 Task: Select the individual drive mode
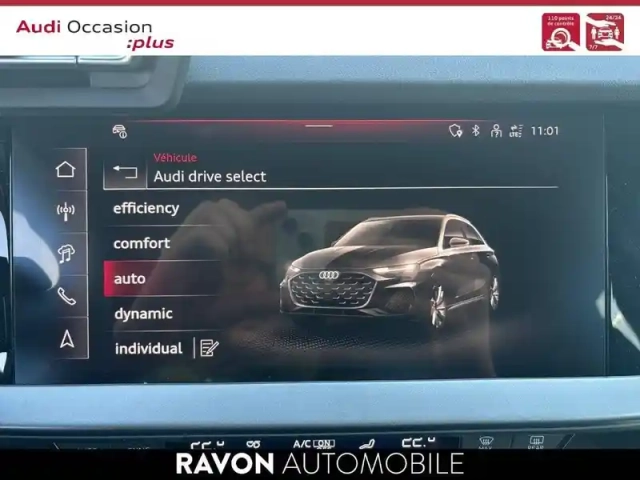148,348
